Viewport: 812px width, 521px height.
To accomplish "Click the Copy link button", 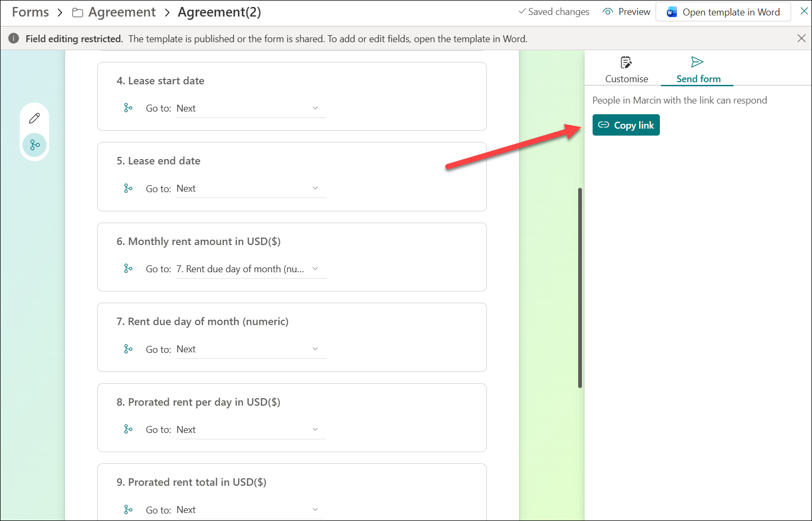I will point(626,125).
